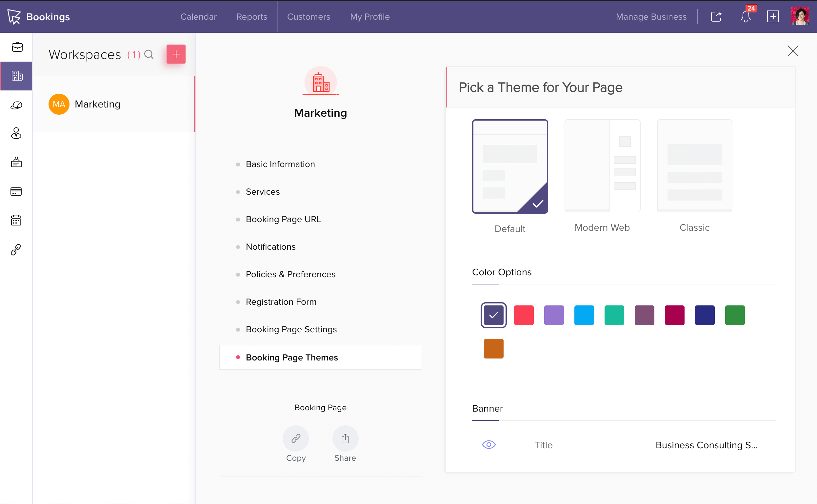Toggle banner Title visibility eye icon
Screen dimensions: 817x504
[x=488, y=445]
